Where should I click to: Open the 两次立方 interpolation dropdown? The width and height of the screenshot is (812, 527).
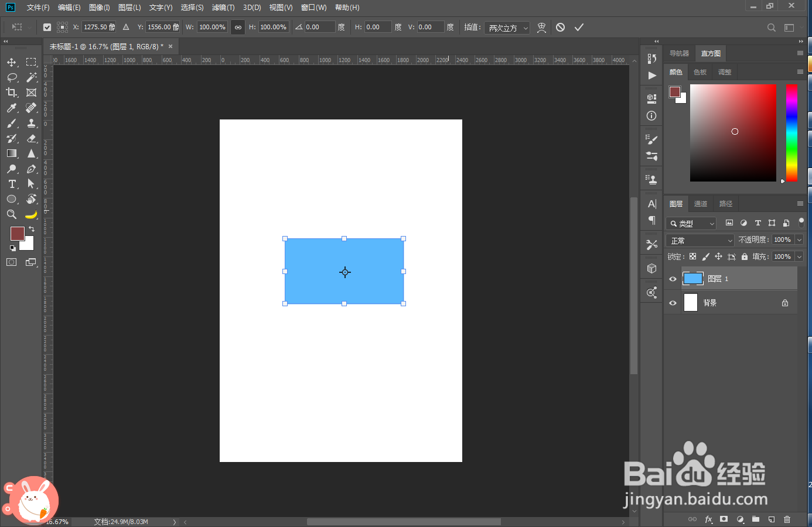507,28
